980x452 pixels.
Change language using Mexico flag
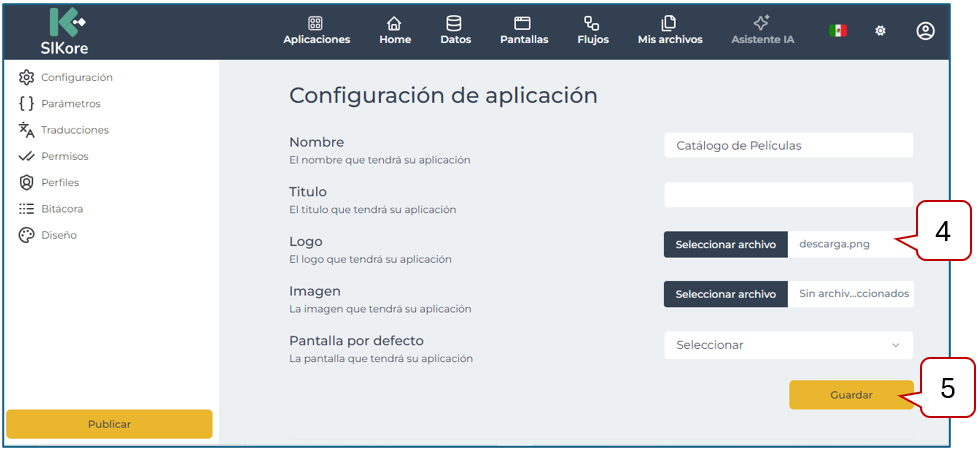(x=838, y=31)
